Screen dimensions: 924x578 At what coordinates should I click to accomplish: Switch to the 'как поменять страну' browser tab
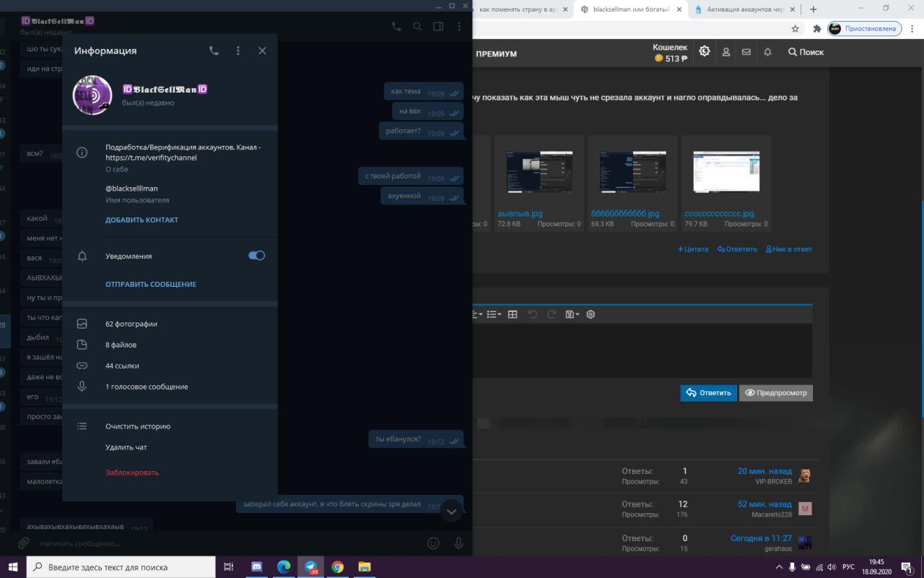[x=519, y=9]
